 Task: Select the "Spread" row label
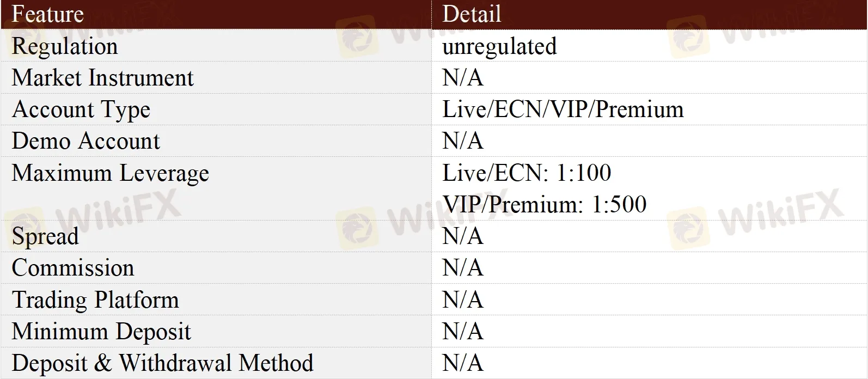(45, 236)
